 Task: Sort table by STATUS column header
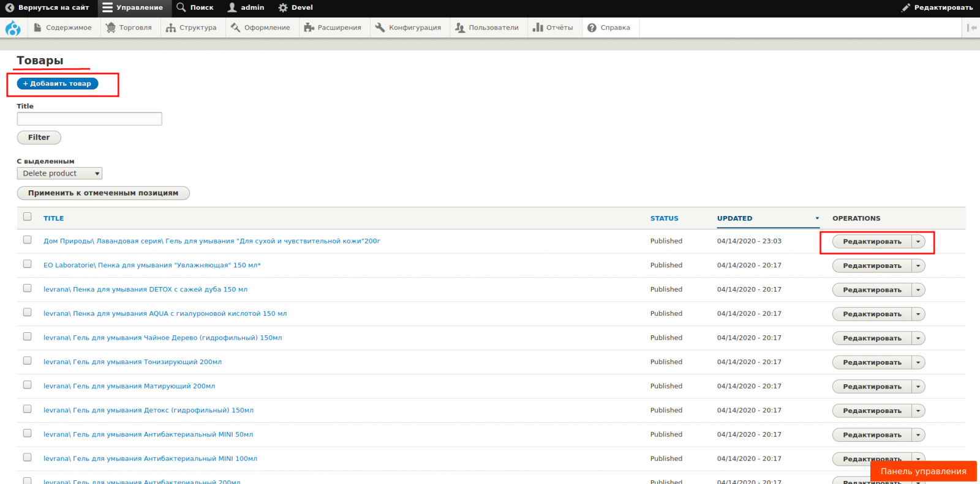click(664, 218)
